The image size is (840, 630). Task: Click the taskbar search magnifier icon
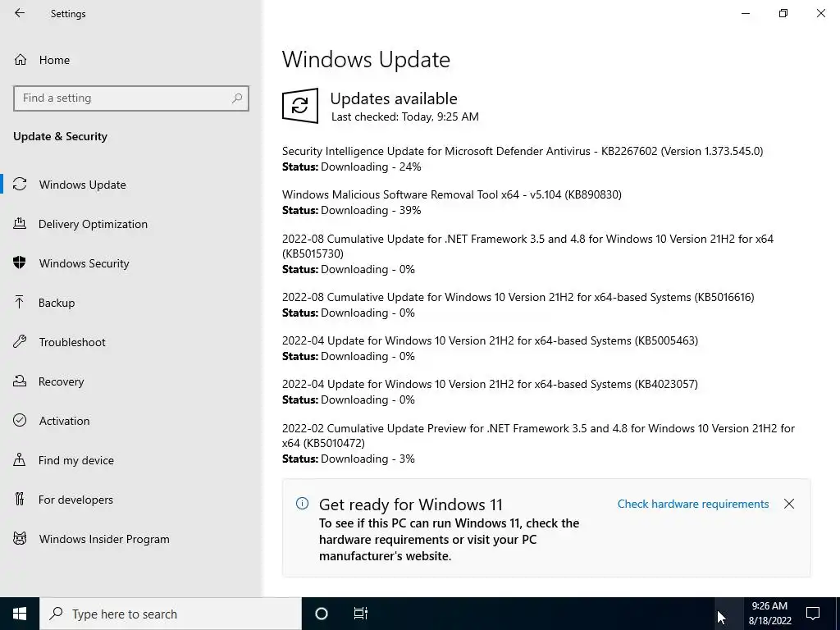click(x=57, y=614)
